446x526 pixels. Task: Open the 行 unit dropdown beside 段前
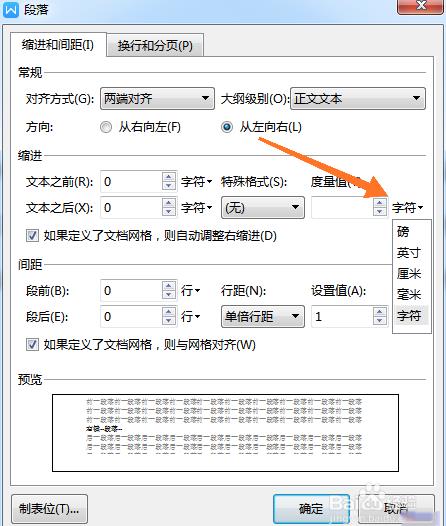pyautogui.click(x=190, y=291)
